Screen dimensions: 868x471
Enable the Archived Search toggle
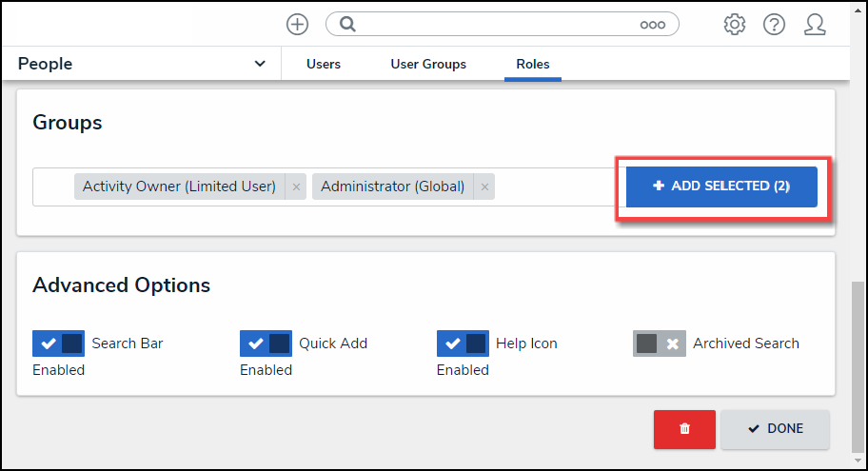pyautogui.click(x=659, y=343)
